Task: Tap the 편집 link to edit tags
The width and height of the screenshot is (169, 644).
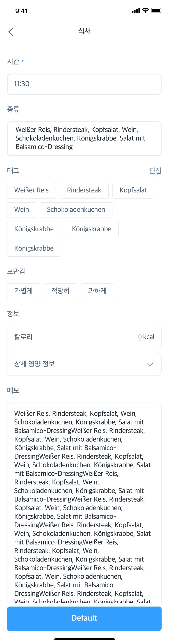Action: [155, 171]
